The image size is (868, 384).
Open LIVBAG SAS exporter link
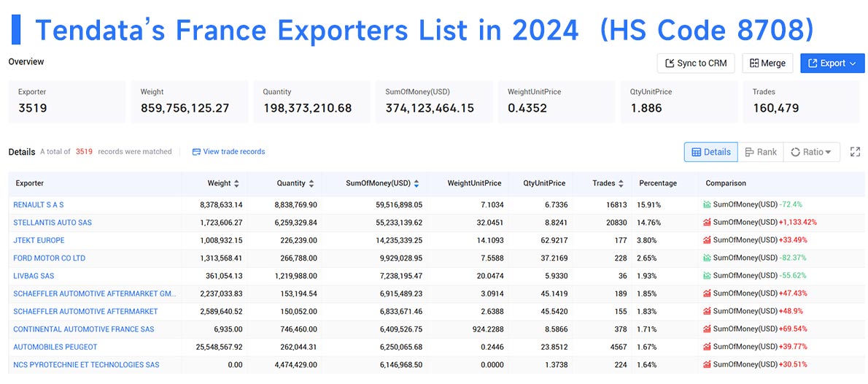(34, 275)
